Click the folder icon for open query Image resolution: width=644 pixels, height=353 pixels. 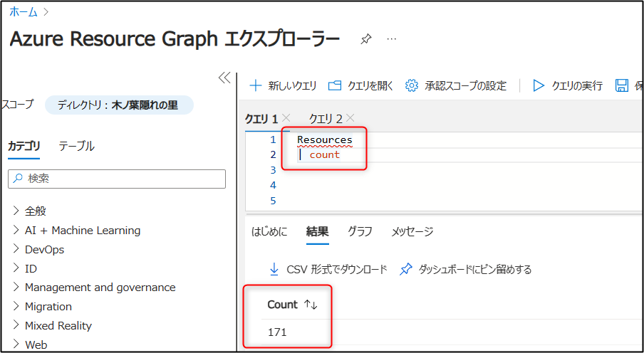point(335,86)
